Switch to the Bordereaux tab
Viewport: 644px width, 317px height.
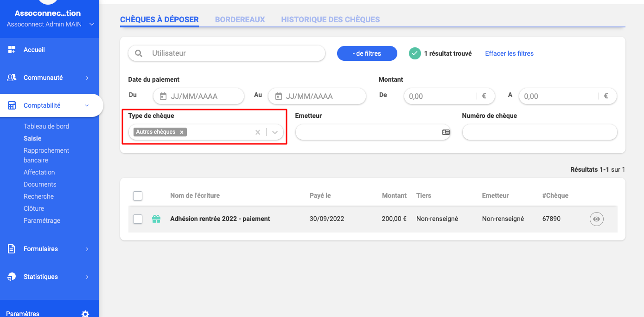click(x=240, y=19)
